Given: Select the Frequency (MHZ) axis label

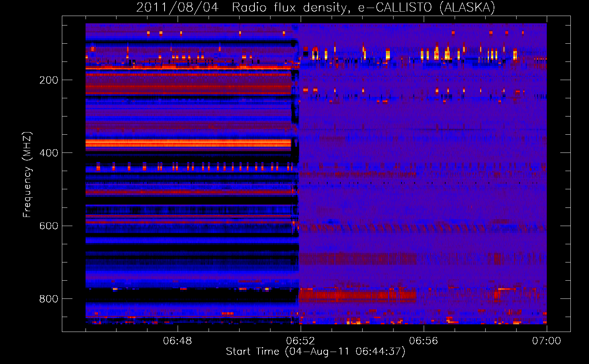Looking at the screenshot, I should [x=27, y=175].
